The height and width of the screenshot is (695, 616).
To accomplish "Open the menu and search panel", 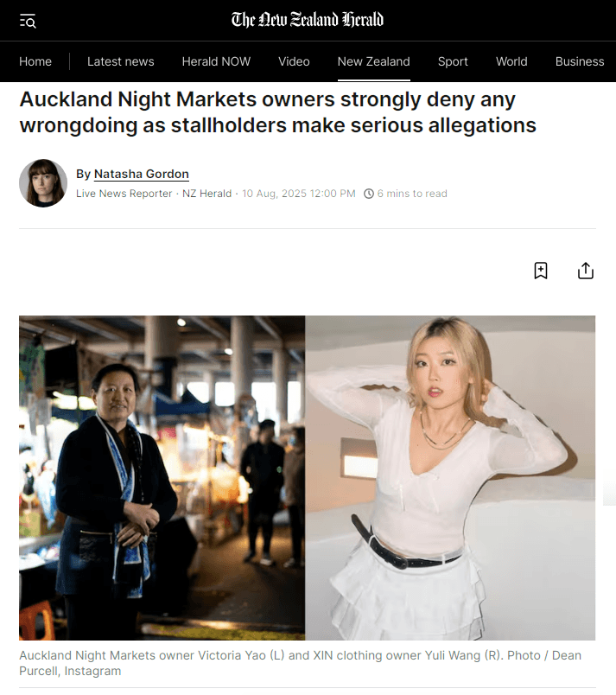I will [x=28, y=21].
